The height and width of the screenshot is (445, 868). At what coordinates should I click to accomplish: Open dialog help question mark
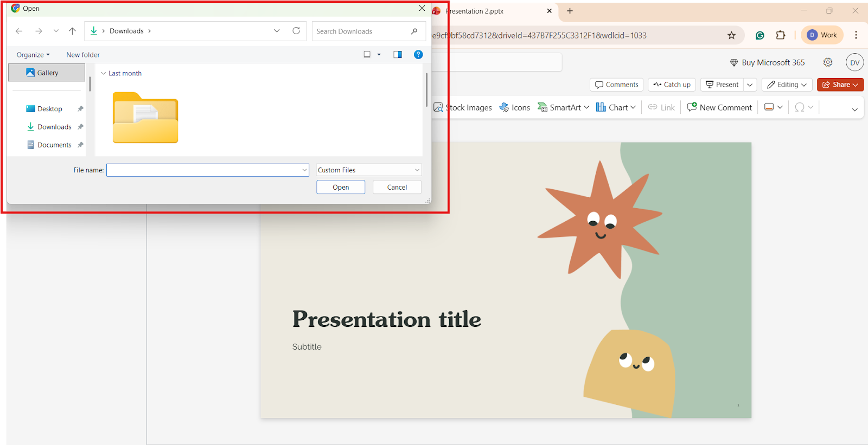pyautogui.click(x=418, y=54)
